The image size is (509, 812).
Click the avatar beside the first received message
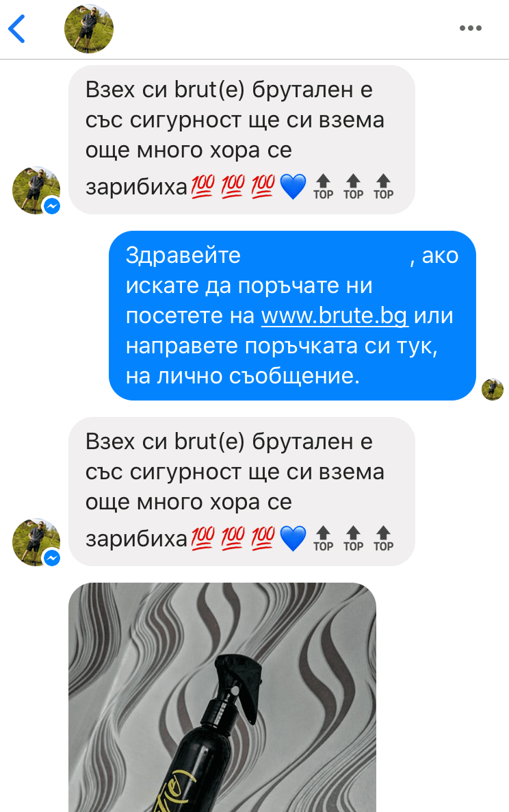[36, 190]
